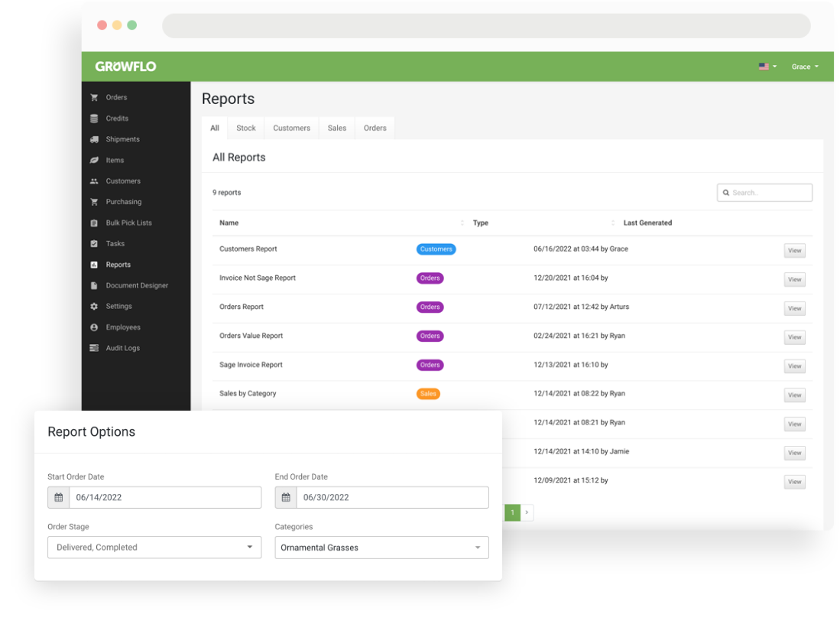
Task: Click the Shipments truck icon in sidebar
Action: pyautogui.click(x=94, y=139)
